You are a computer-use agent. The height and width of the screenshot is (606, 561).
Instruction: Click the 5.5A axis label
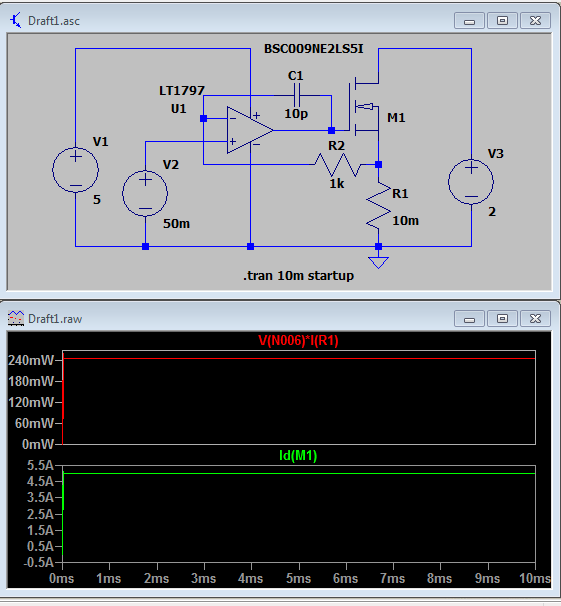(41, 465)
